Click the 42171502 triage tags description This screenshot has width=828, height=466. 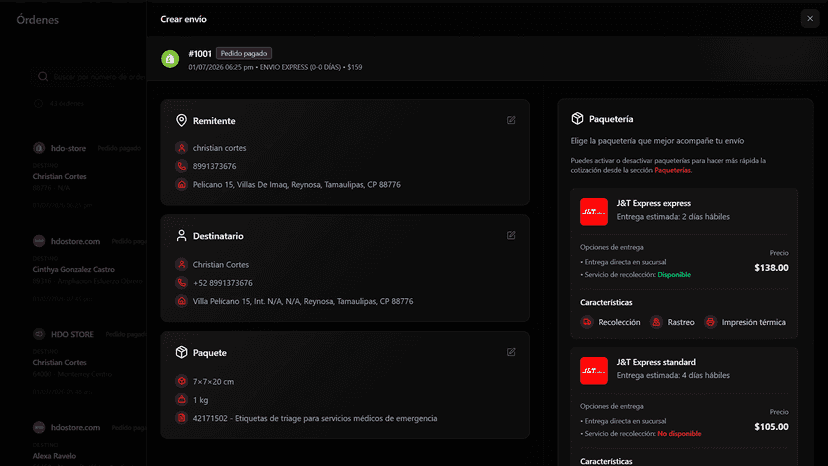(315, 418)
